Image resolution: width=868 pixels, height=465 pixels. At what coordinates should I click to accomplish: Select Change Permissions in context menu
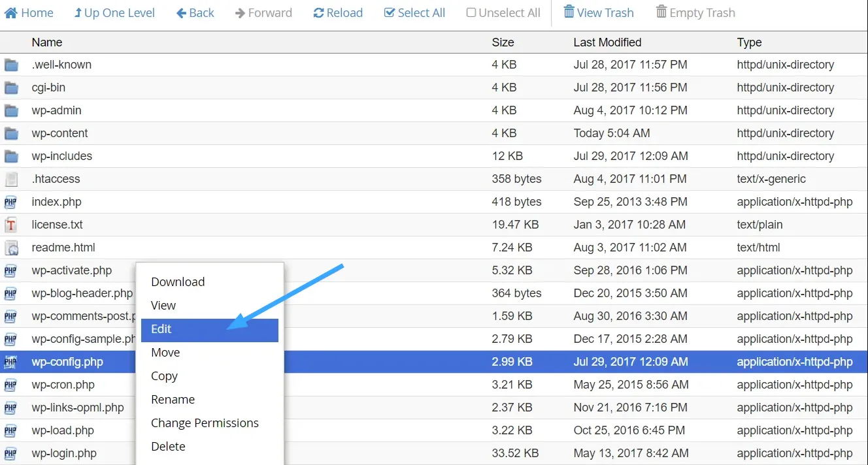(205, 423)
